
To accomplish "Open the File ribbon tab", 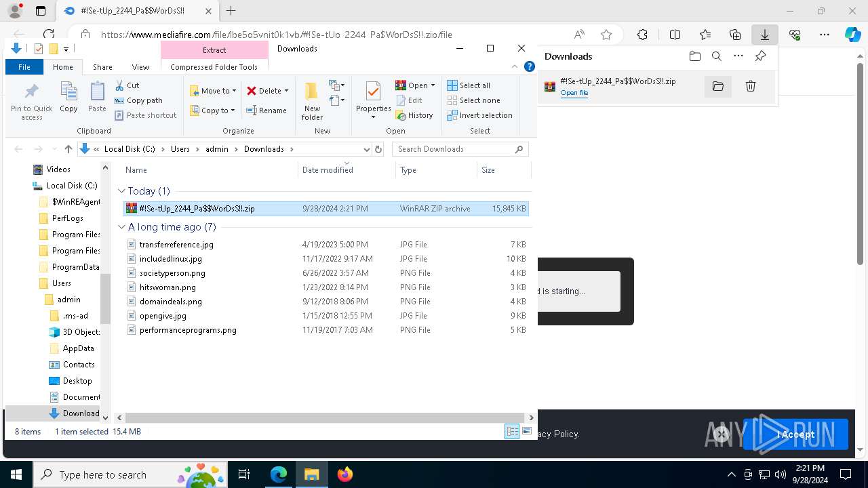I will click(x=24, y=67).
